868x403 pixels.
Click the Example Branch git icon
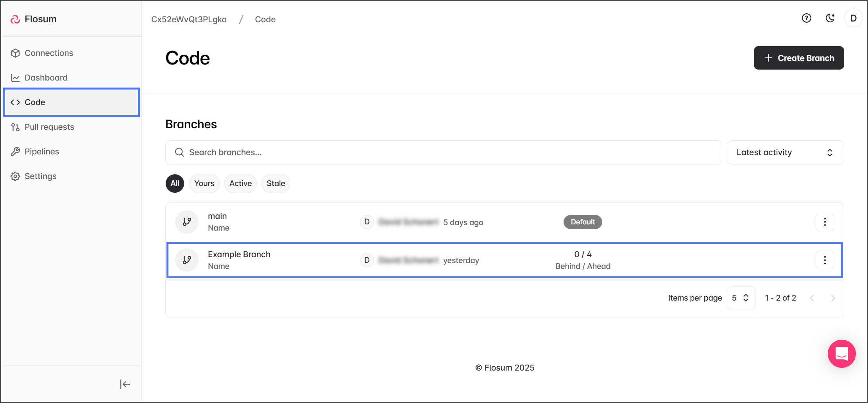187,260
